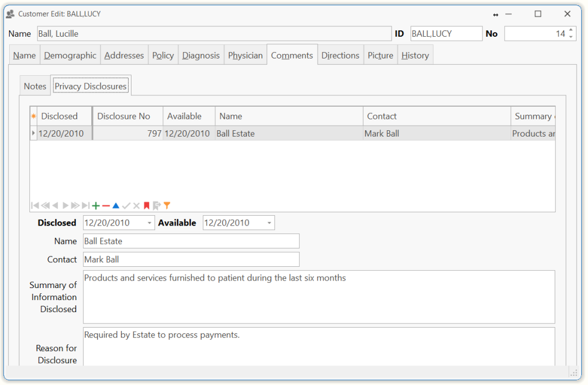The height and width of the screenshot is (385, 588).
Task: Click the go-to-bookmark icon beside red bookmark
Action: 157,205
